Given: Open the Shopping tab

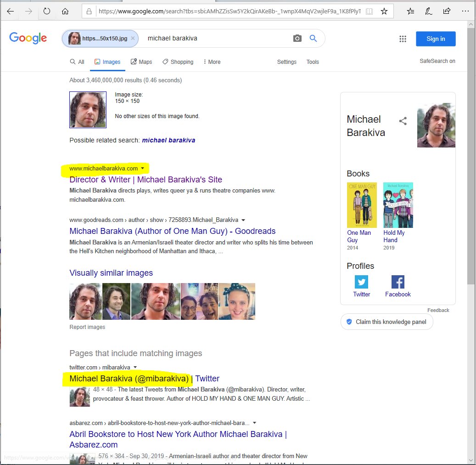Looking at the screenshot, I should [178, 62].
